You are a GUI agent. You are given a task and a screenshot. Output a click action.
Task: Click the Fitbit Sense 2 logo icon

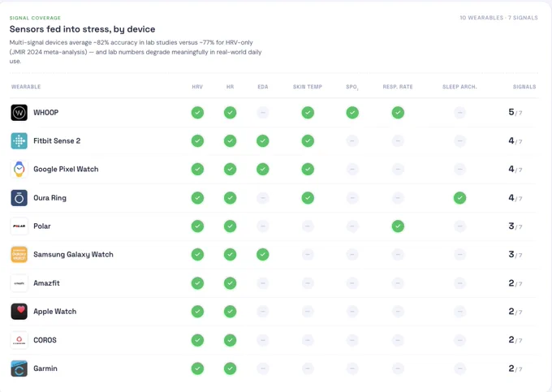point(19,140)
